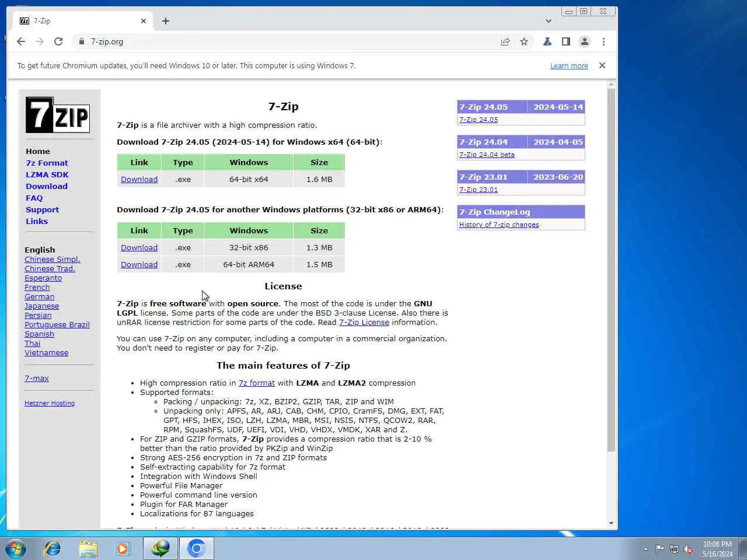Launch Internet Explorer from taskbar
747x560 pixels.
click(53, 549)
